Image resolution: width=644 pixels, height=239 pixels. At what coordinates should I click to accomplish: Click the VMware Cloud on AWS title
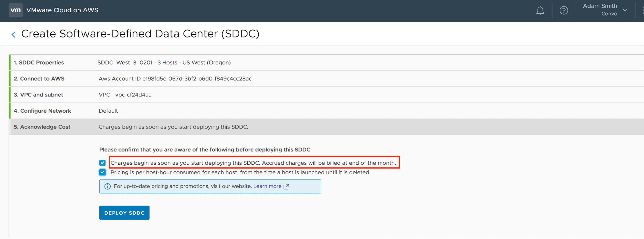click(x=62, y=10)
